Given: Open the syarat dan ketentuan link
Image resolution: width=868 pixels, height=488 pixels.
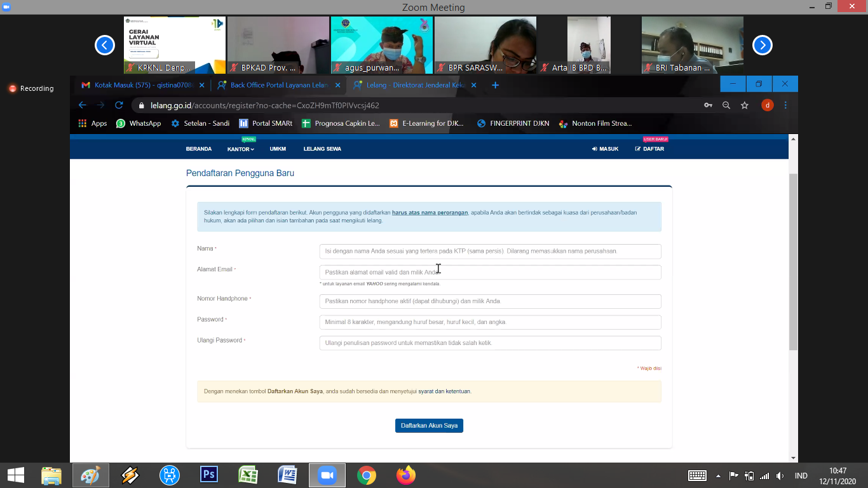Looking at the screenshot, I should (444, 391).
